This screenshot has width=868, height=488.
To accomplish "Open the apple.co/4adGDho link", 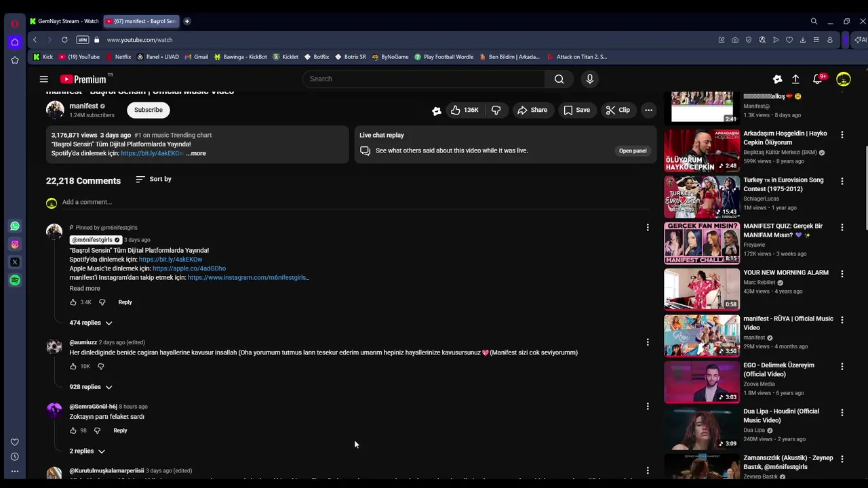I will [x=189, y=268].
